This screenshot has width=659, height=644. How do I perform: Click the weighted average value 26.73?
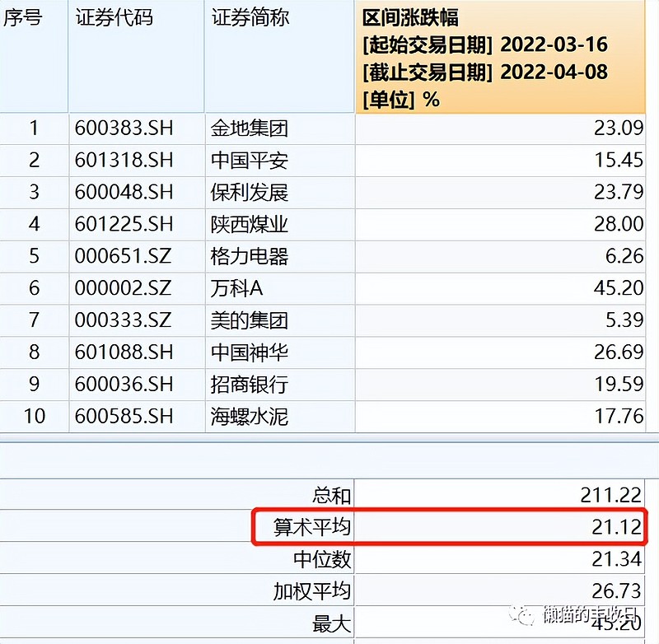click(616, 591)
